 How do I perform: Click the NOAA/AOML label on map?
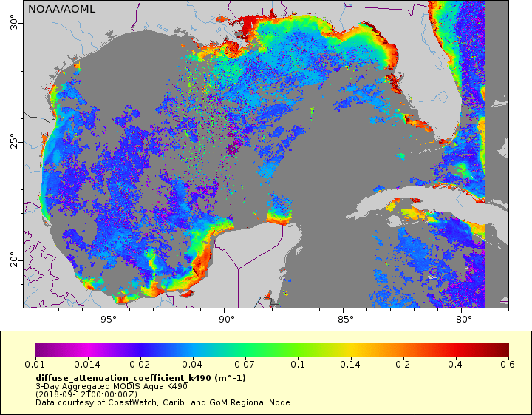(x=61, y=9)
